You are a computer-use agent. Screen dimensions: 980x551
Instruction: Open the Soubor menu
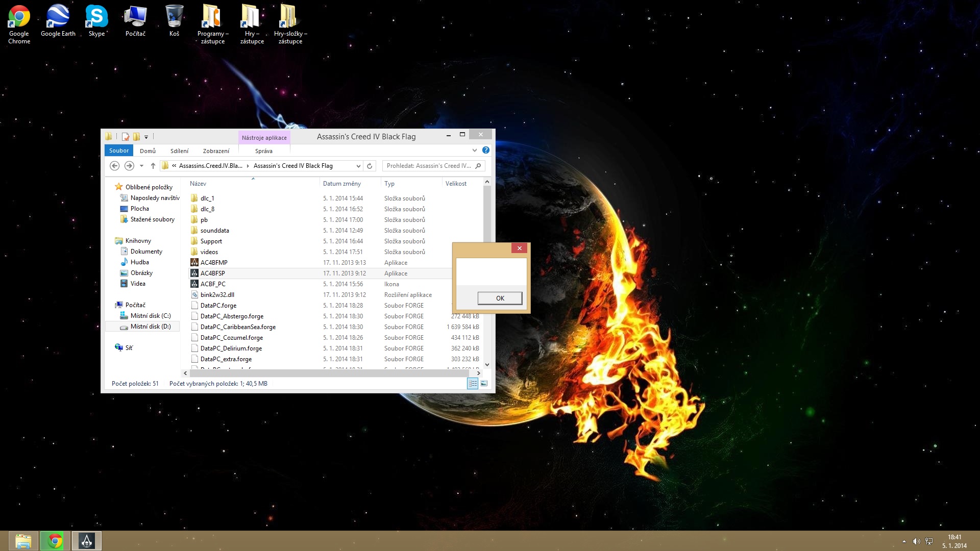point(119,151)
